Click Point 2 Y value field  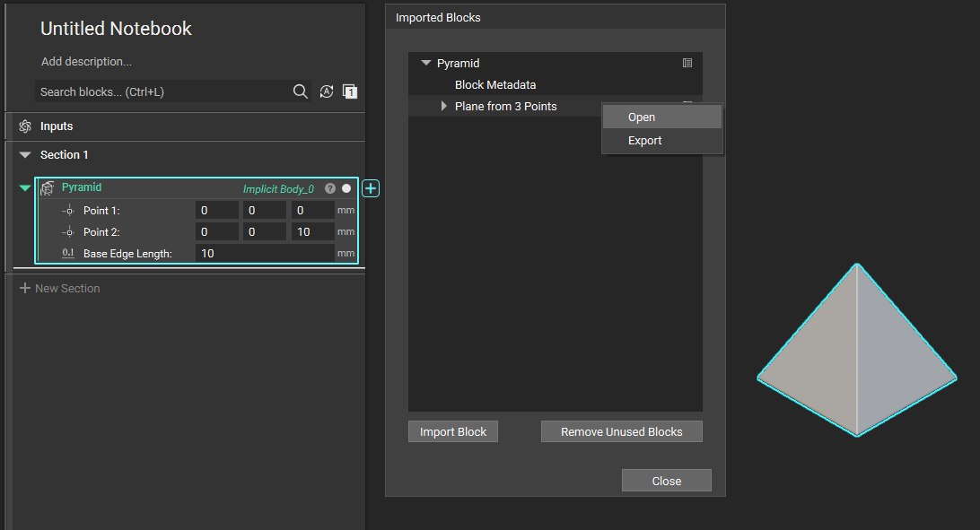pos(265,231)
